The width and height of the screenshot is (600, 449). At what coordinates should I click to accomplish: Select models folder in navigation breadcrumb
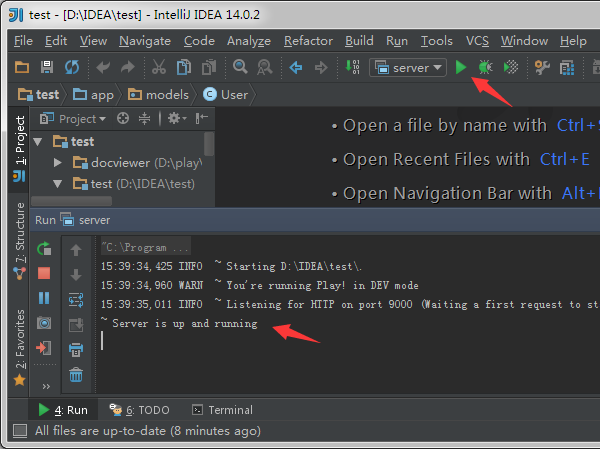(158, 95)
